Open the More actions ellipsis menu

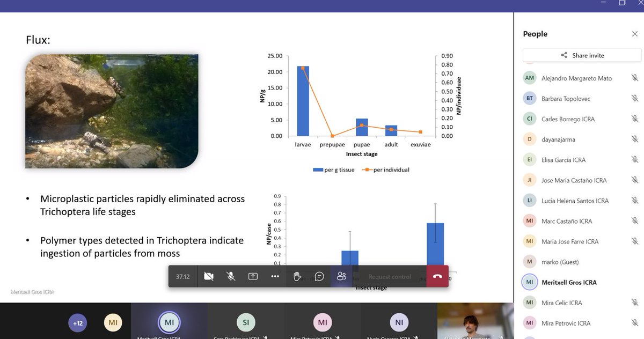pos(275,276)
